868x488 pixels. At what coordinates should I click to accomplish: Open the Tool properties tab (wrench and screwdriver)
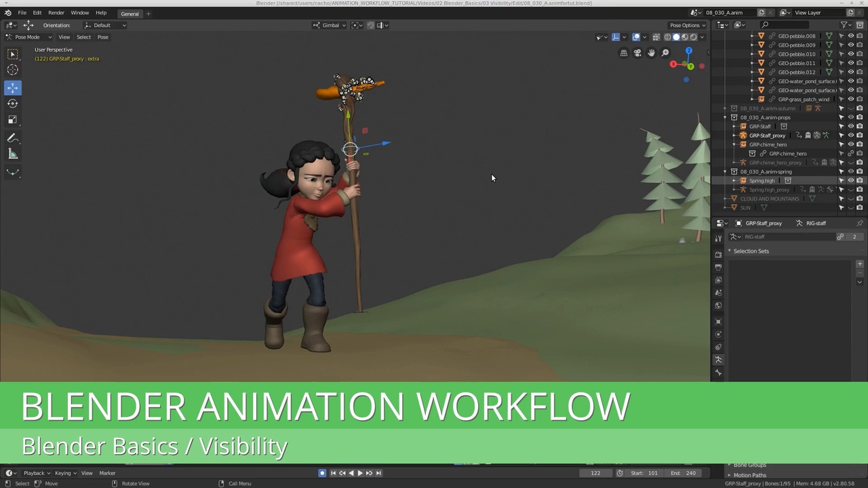[x=718, y=238]
